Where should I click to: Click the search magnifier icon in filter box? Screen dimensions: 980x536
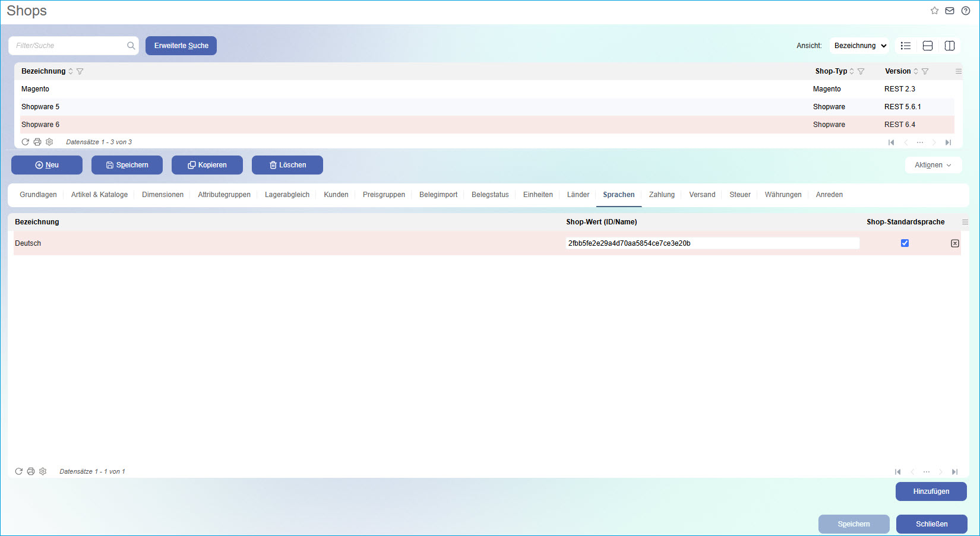(x=131, y=46)
